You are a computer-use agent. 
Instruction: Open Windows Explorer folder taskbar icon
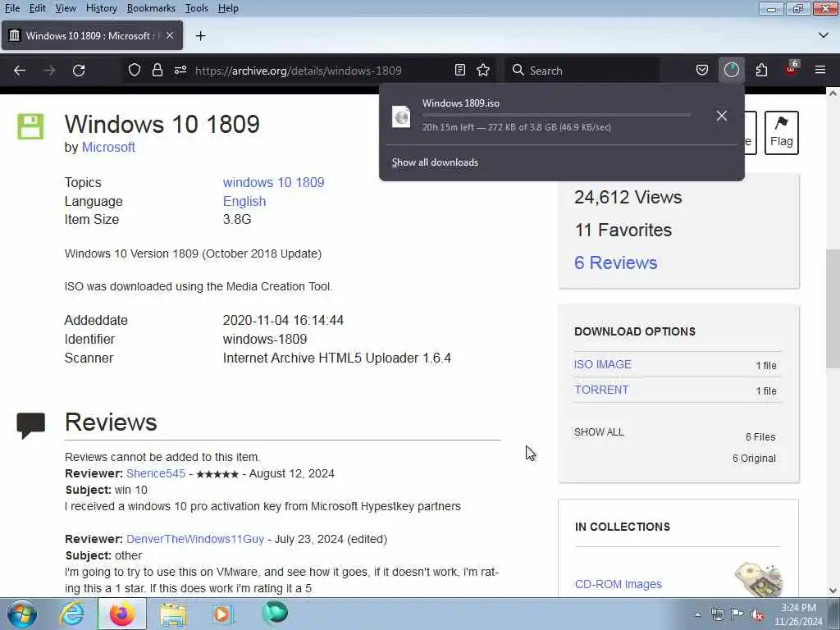pos(173,614)
